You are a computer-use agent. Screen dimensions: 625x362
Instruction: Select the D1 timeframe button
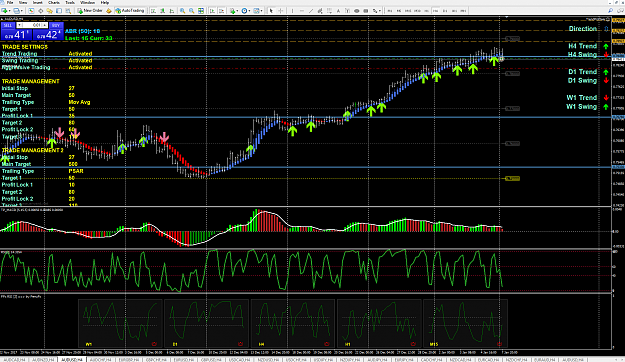[445, 11]
